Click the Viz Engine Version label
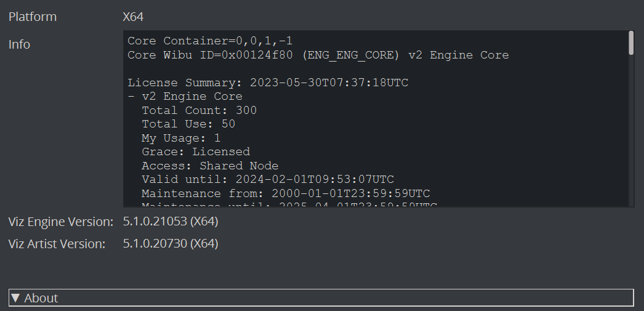This screenshot has height=311, width=644. coord(61,221)
